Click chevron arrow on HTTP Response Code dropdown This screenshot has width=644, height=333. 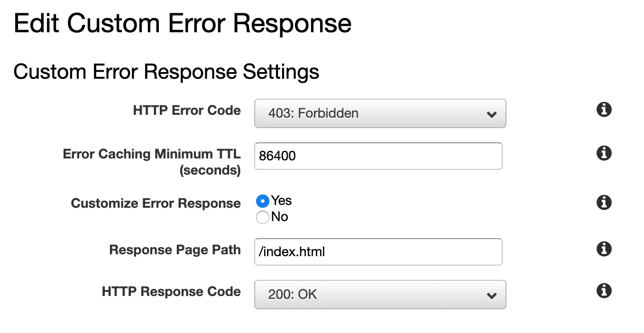(x=491, y=296)
